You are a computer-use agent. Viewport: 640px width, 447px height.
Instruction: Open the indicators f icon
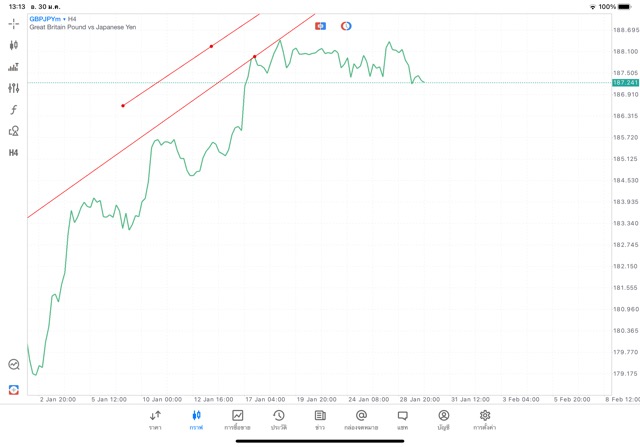(x=14, y=109)
